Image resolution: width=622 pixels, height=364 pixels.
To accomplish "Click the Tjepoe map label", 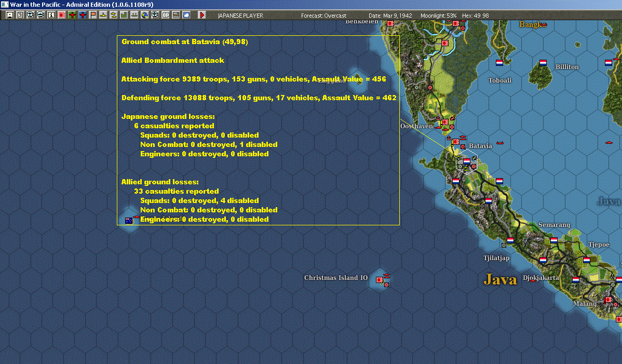I will pos(599,244).
